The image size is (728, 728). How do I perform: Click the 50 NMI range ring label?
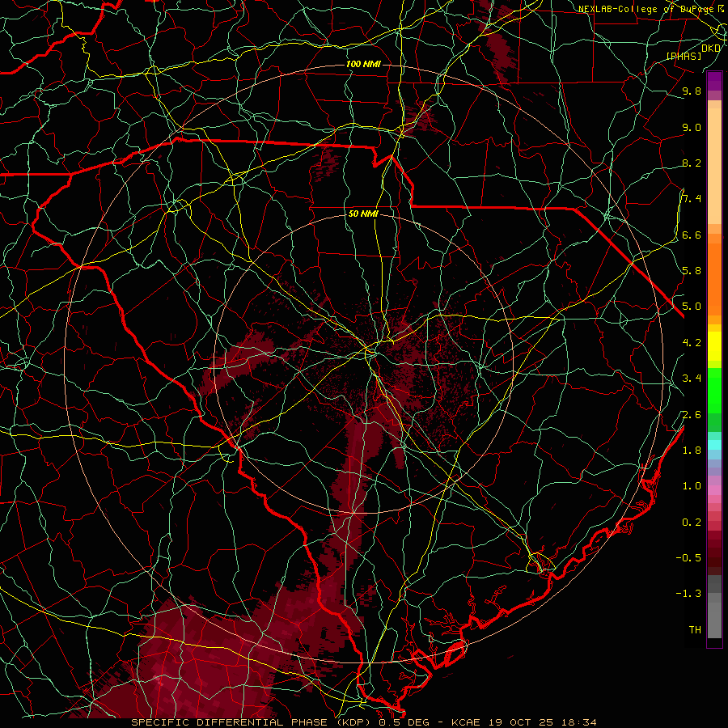coord(363,214)
